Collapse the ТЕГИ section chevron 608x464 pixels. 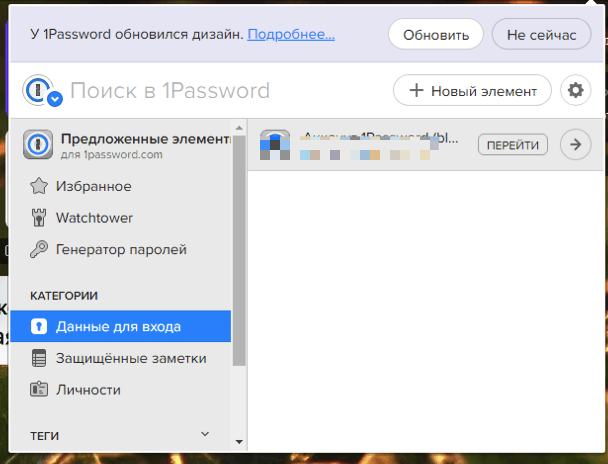(205, 434)
